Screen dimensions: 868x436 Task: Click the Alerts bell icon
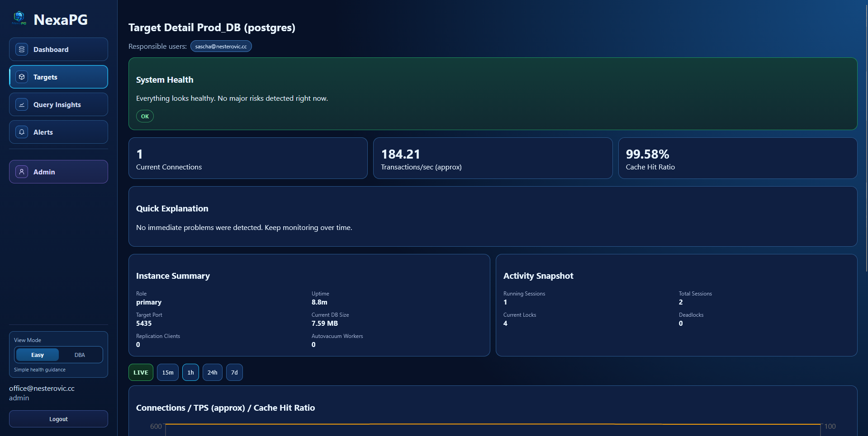pos(22,132)
